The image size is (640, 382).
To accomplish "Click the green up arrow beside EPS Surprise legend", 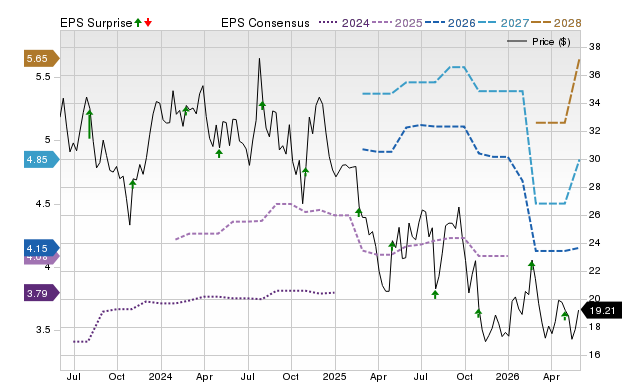I will pos(138,22).
